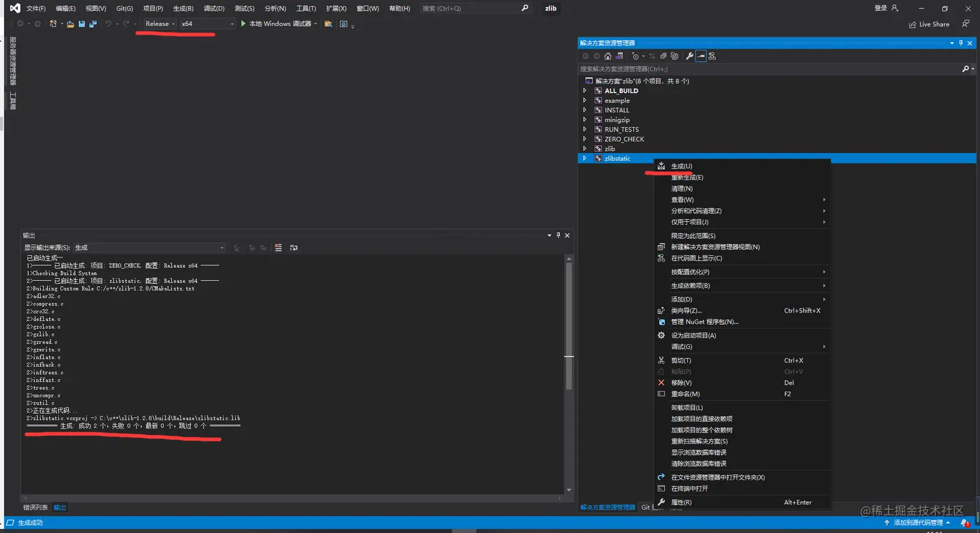The image size is (980, 533).
Task: Choose 属性(R) at the context menu bottom
Action: point(742,503)
